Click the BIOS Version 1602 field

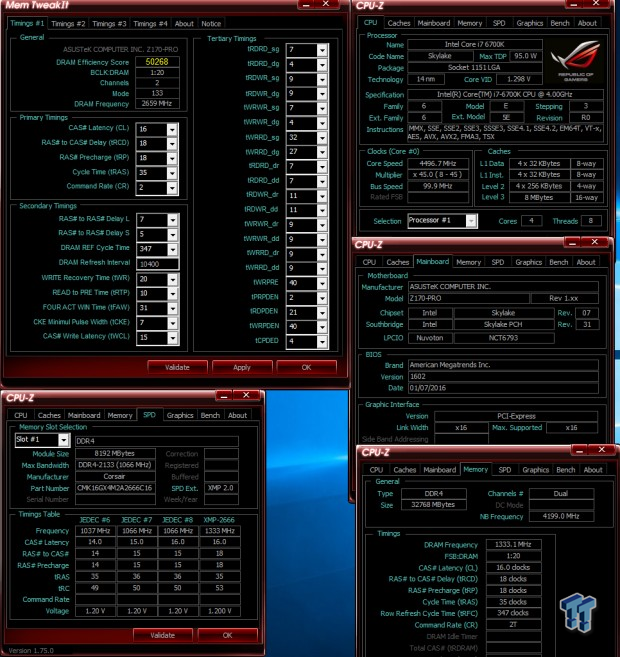click(504, 377)
